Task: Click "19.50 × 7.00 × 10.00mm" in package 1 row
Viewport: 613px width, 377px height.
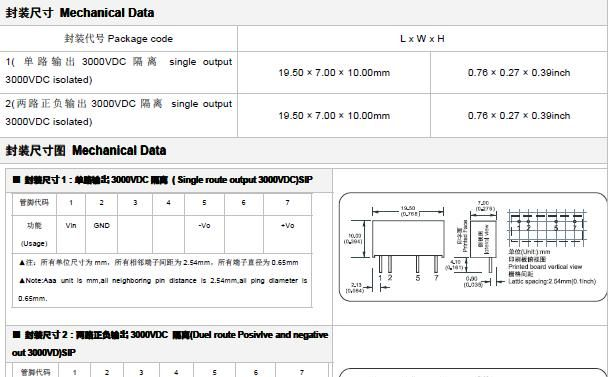Action: (x=334, y=73)
